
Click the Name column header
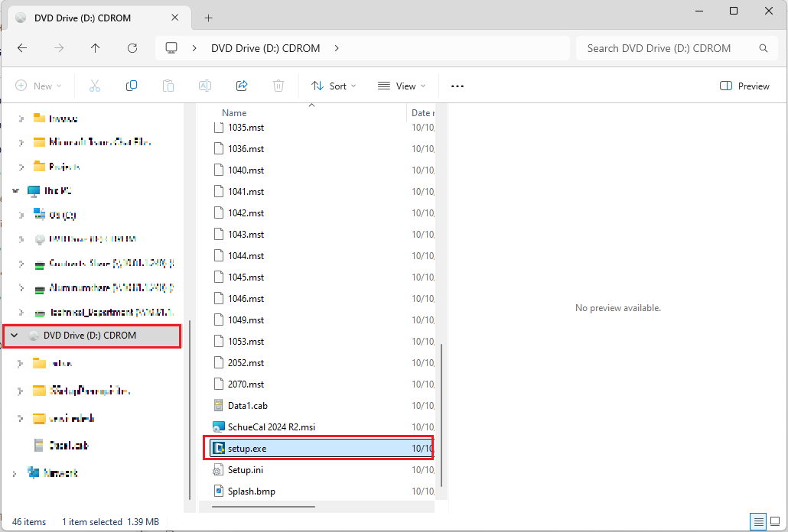point(234,113)
